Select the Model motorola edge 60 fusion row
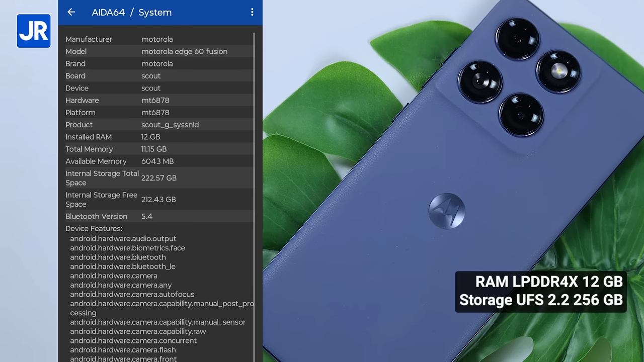Screen dimensions: 644x362 [x=159, y=51]
